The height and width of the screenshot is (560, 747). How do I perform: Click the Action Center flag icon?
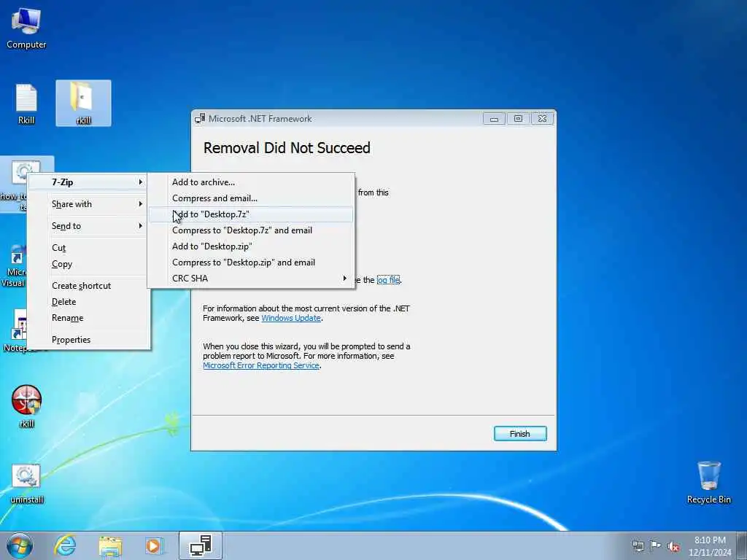[x=656, y=546]
